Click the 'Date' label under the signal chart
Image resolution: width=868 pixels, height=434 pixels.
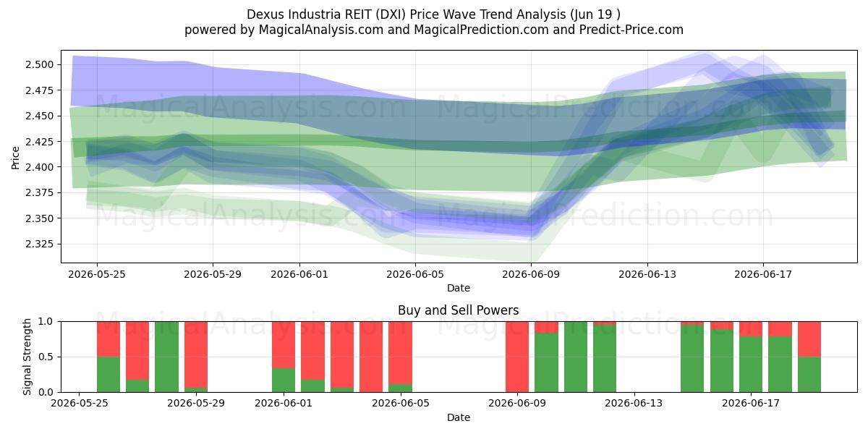459,417
